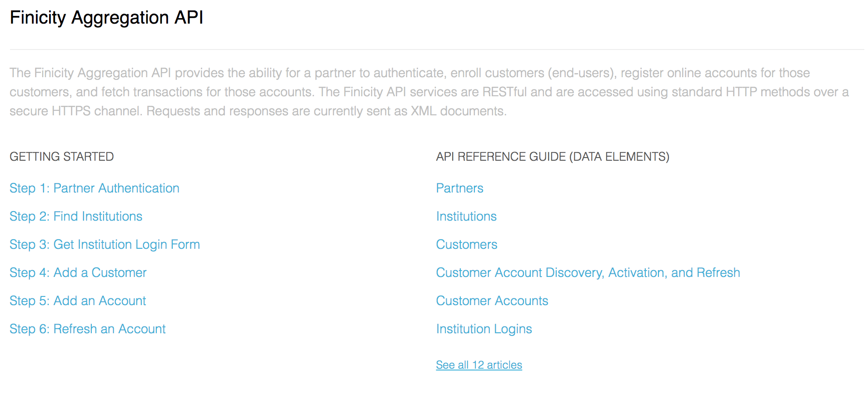Open Step 4: Add a Customer
Image resolution: width=868 pixels, height=395 pixels.
pyautogui.click(x=78, y=273)
